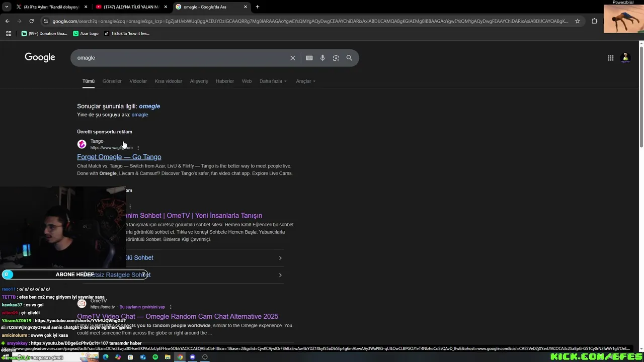Open the Azar Logo bookmark
Screen dimensions: 644x362
(x=86, y=34)
